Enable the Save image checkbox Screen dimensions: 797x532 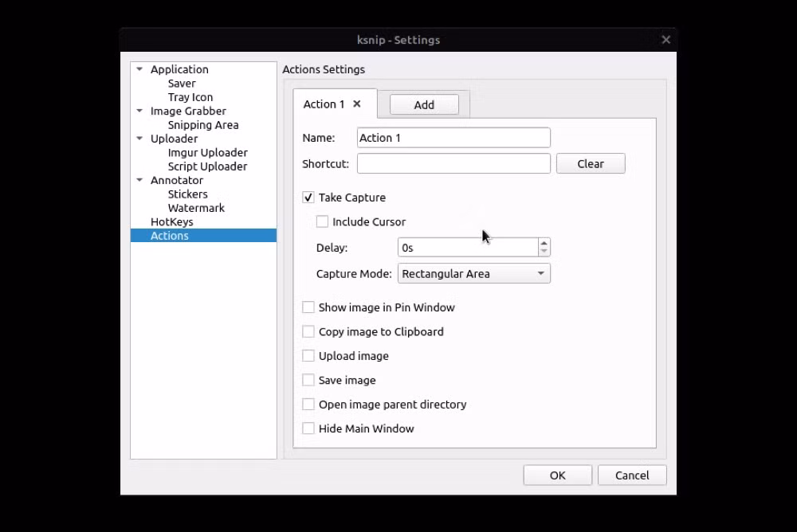pos(308,380)
